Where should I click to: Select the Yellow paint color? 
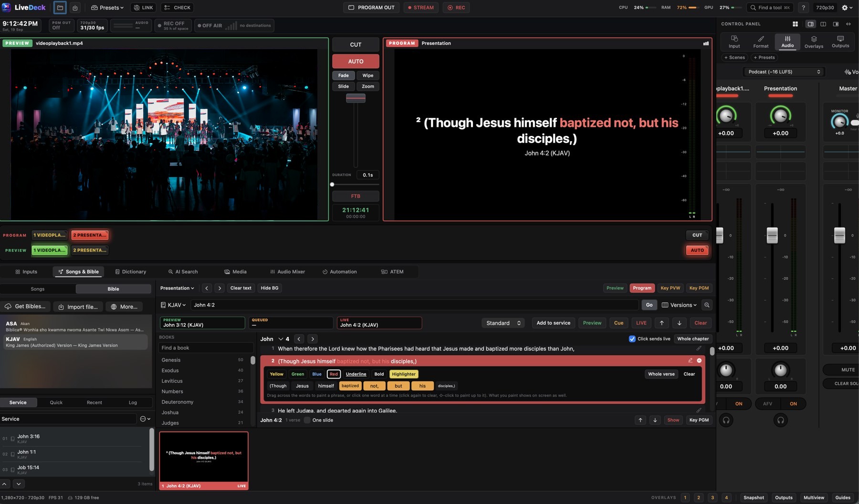[x=276, y=374]
